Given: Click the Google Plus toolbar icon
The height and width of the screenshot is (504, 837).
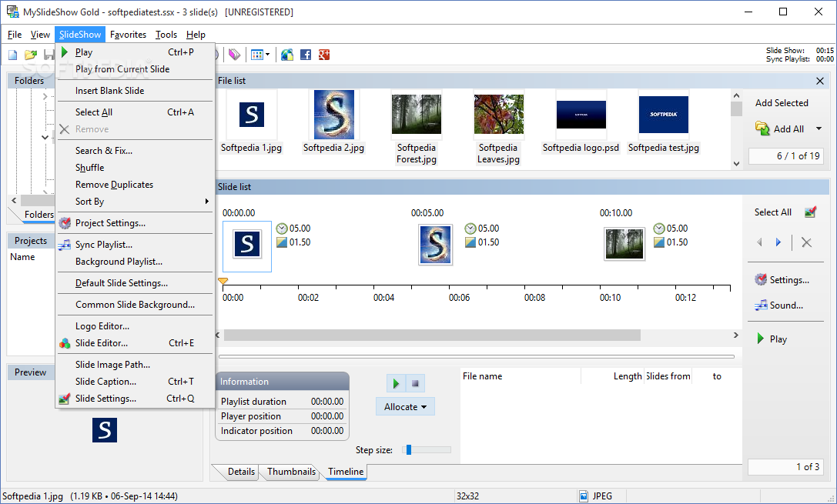Looking at the screenshot, I should click(324, 55).
